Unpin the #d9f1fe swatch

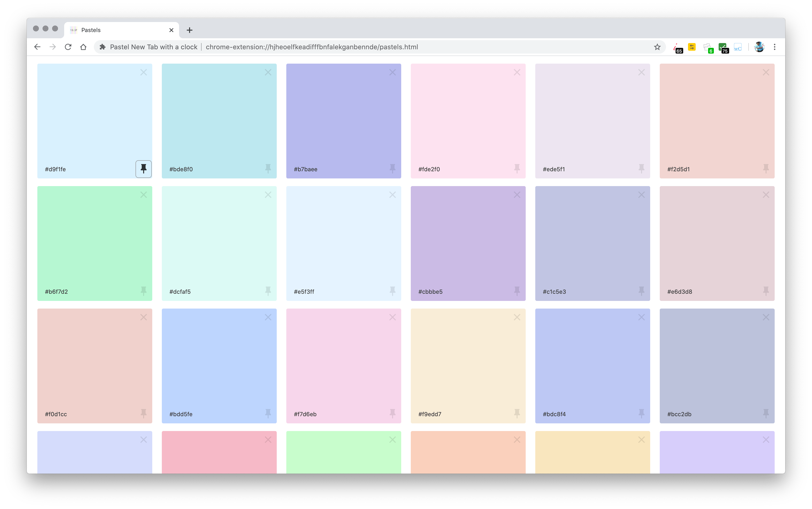coord(143,169)
